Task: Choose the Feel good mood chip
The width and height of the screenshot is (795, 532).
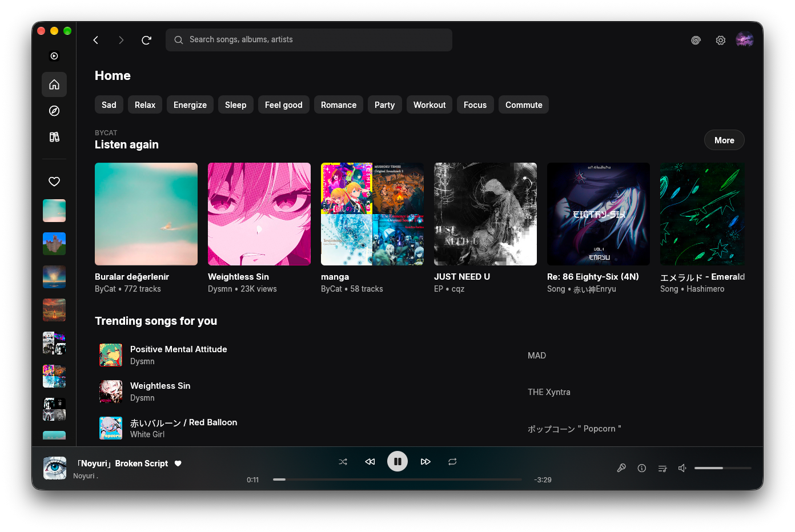Action: point(284,104)
